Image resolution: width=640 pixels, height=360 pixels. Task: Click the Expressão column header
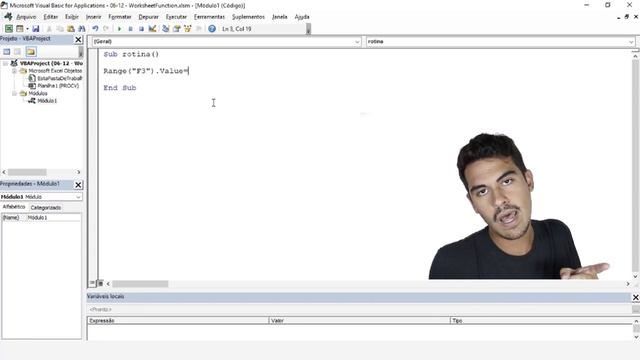tap(178, 321)
